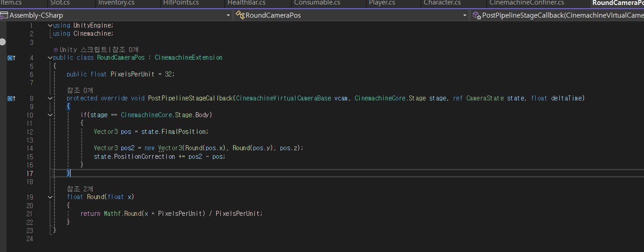
Task: Click 'CinemachineVirtualCameraBase' parameter type on line 8
Action: pos(284,98)
